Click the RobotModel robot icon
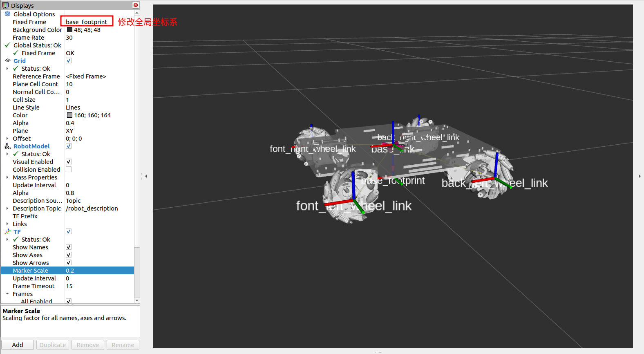 pyautogui.click(x=7, y=146)
